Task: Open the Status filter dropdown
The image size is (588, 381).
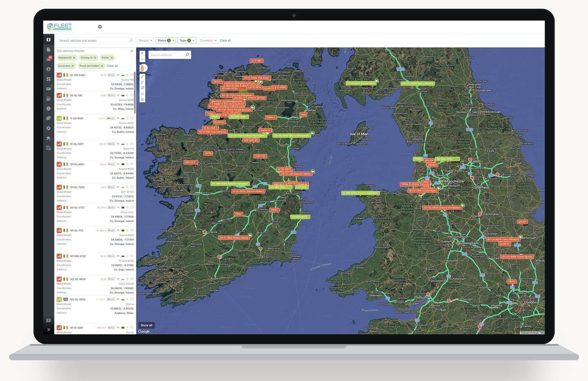Action: pyautogui.click(x=166, y=40)
